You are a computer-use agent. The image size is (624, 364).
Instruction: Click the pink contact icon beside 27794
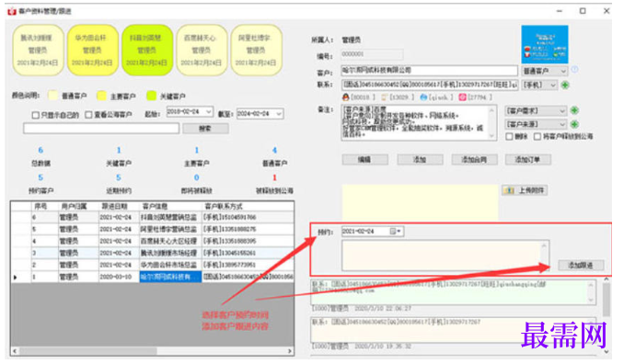pyautogui.click(x=462, y=97)
